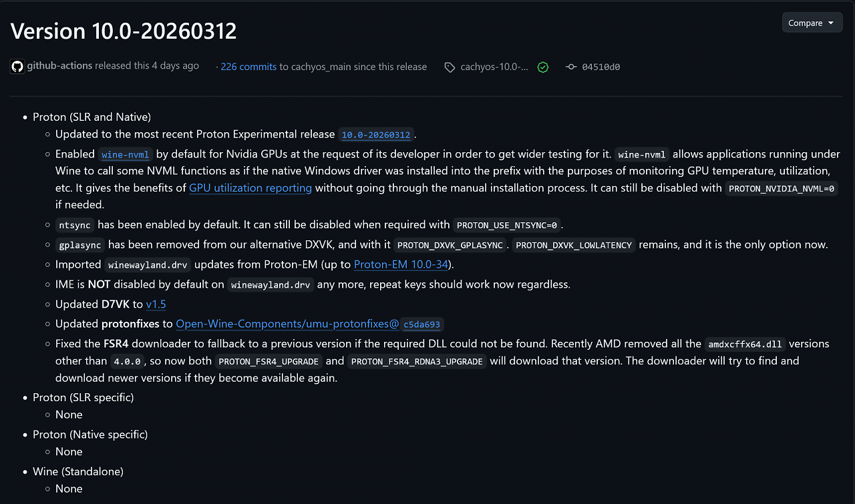This screenshot has width=855, height=504.
Task: Click the 4.0.0 version code text
Action: pos(126,361)
